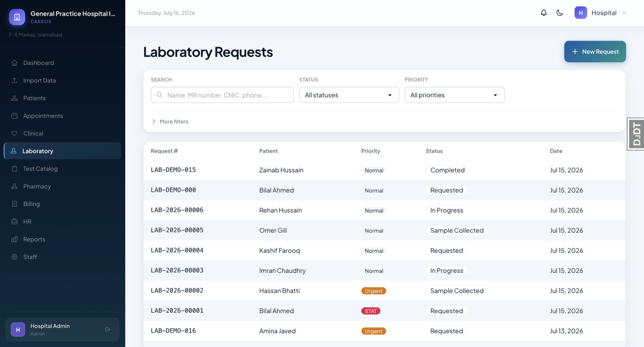Click the Reports chart icon

click(x=14, y=240)
